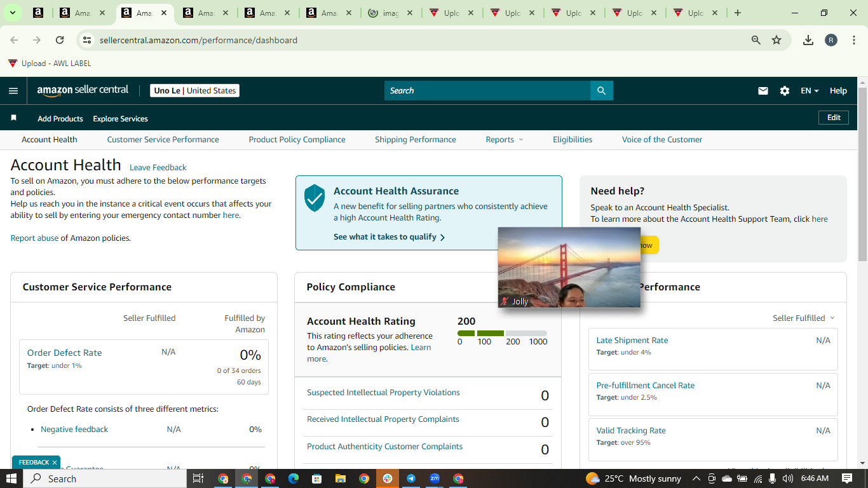This screenshot has width=868, height=488.
Task: Click 'See what it takes to qualify'
Action: pyautogui.click(x=389, y=237)
